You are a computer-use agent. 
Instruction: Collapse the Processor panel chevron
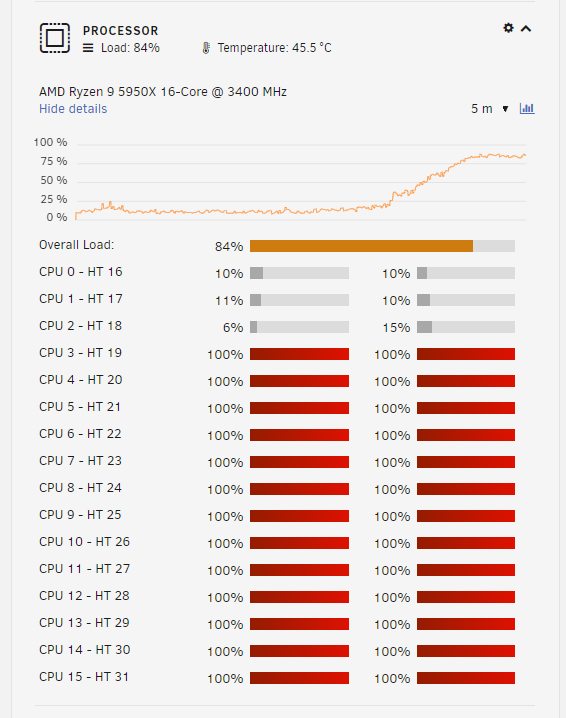point(526,29)
